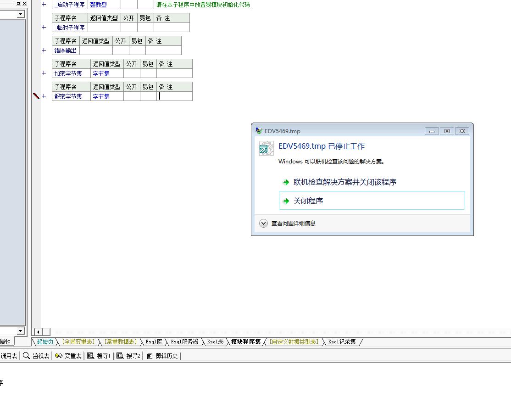Image resolution: width=511 pixels, height=420 pixels.
Task: Switch to the Esql表 tab
Action: coord(215,342)
